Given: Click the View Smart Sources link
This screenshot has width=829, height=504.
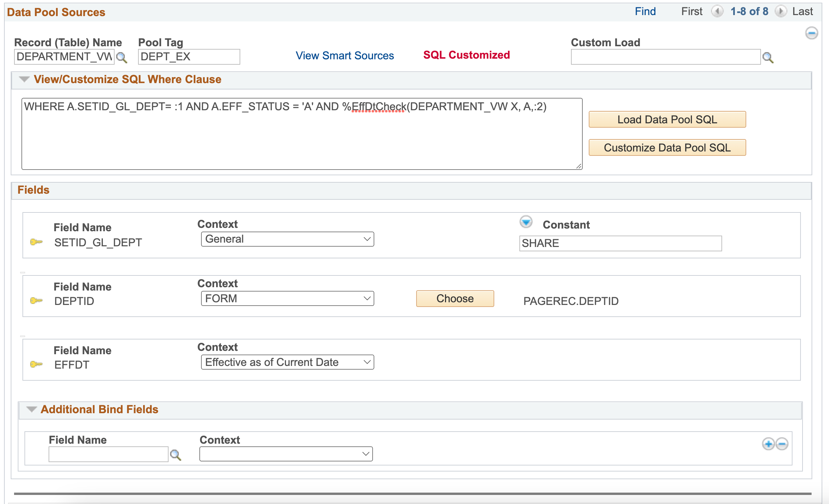Looking at the screenshot, I should click(344, 55).
